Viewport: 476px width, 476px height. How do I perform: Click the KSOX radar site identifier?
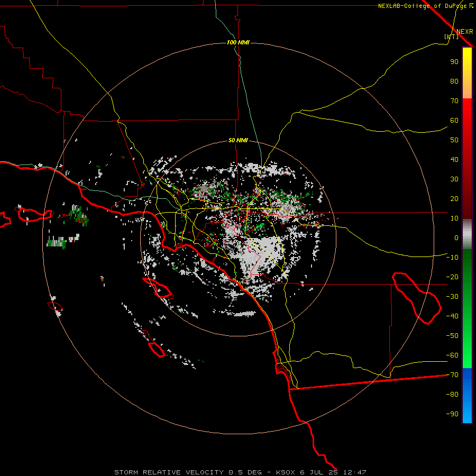click(x=286, y=472)
